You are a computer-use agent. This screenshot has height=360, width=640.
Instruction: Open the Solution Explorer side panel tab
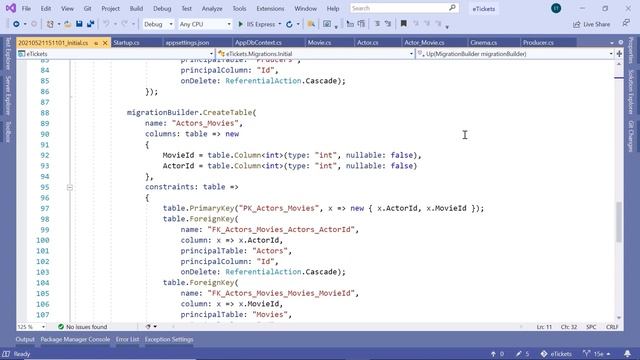(x=631, y=92)
